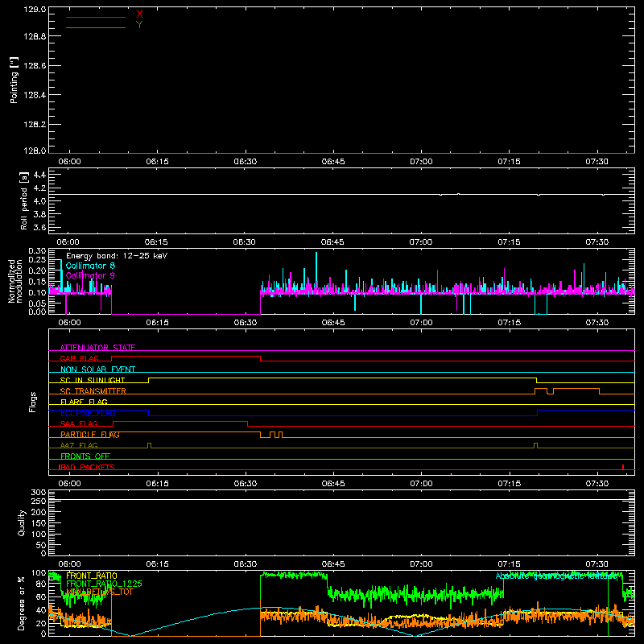Click "06:30" under the modulation plot
Image resolution: width=644 pixels, height=644 pixels.
tap(246, 323)
